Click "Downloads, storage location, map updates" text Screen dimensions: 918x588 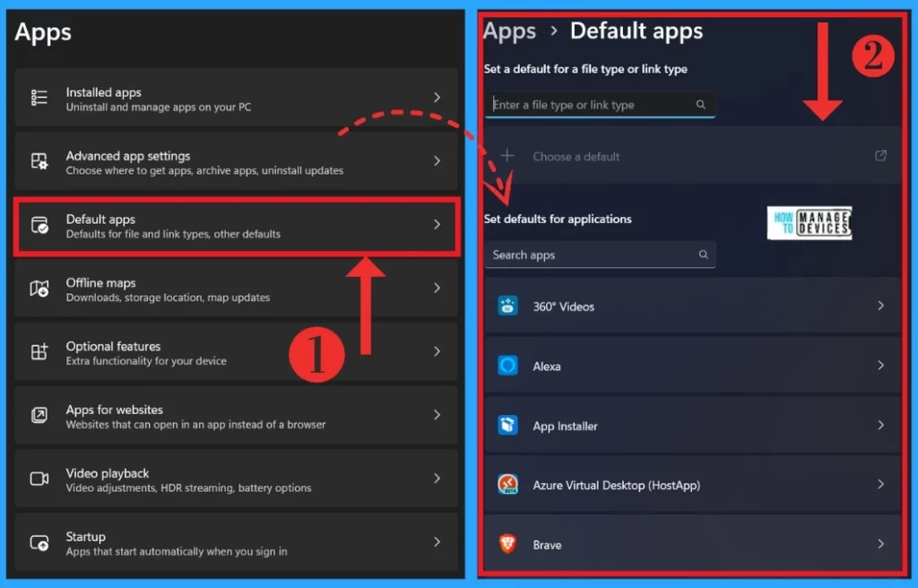coord(168,298)
